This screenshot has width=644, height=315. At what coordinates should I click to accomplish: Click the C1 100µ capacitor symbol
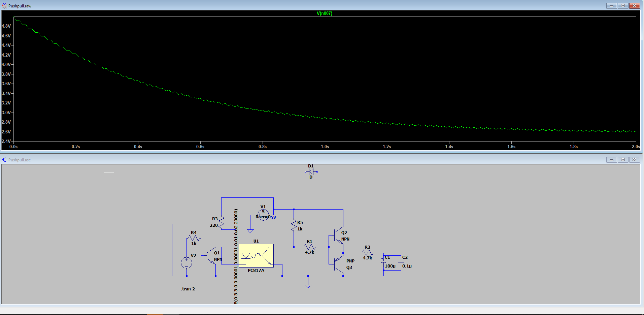[383, 261]
